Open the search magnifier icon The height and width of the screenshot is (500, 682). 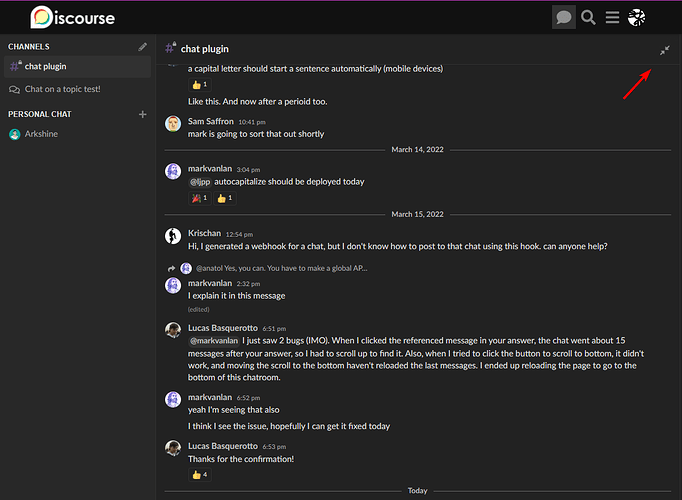pyautogui.click(x=588, y=17)
